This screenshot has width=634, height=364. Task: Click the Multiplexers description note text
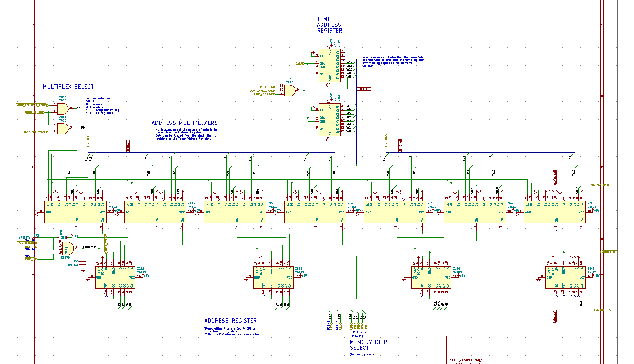[186, 133]
